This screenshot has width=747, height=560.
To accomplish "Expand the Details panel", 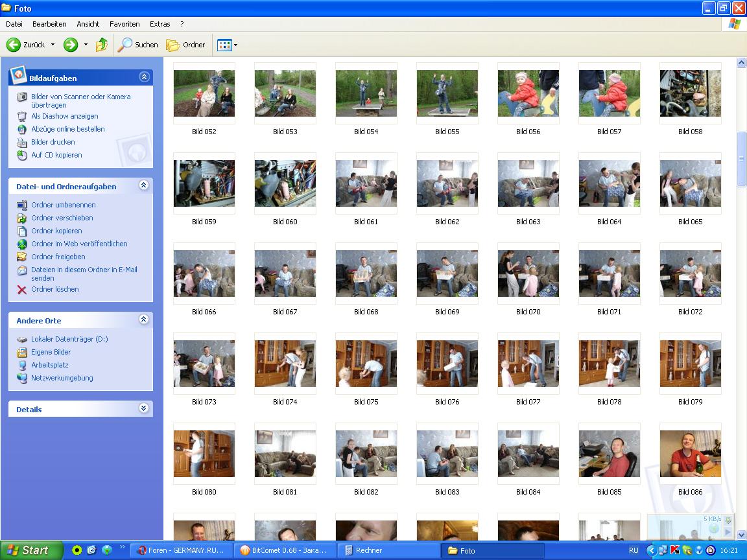I will pos(144,408).
